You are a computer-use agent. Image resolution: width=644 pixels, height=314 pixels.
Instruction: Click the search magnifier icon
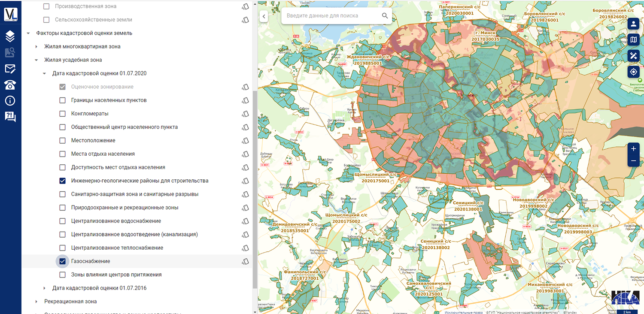[385, 16]
